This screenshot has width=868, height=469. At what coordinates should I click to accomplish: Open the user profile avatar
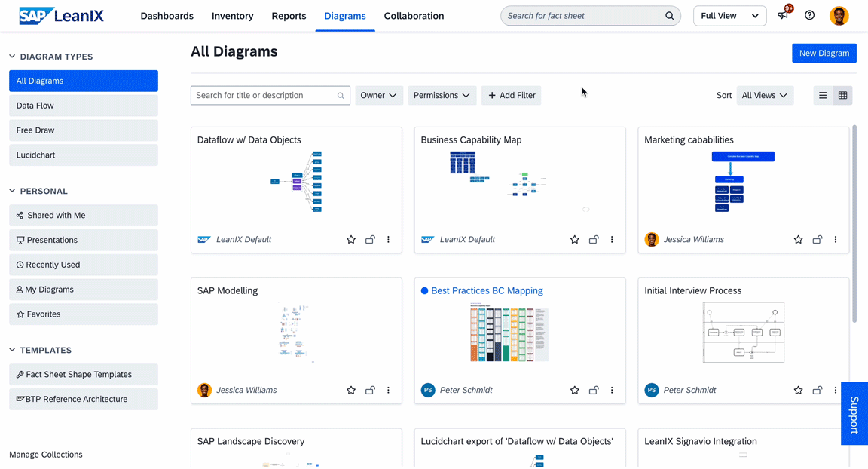[839, 16]
